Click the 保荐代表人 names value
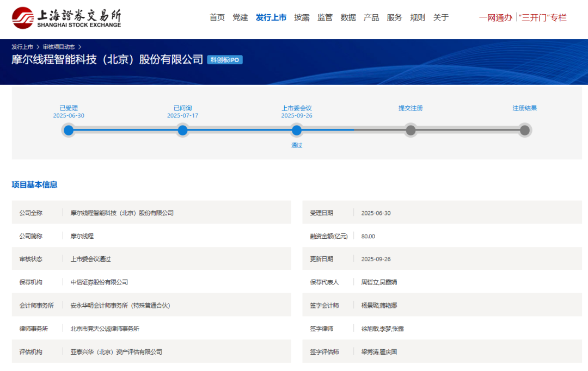The image size is (588, 371). 379,282
